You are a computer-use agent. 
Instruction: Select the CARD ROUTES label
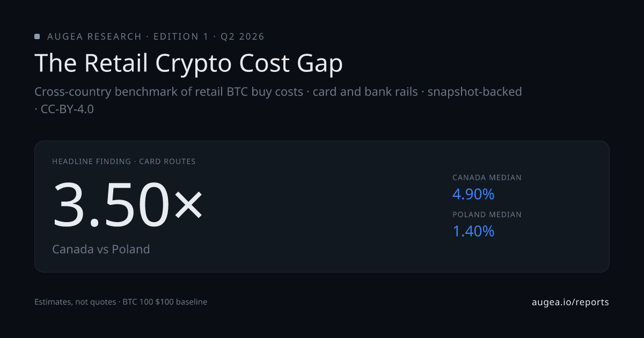coord(167,161)
